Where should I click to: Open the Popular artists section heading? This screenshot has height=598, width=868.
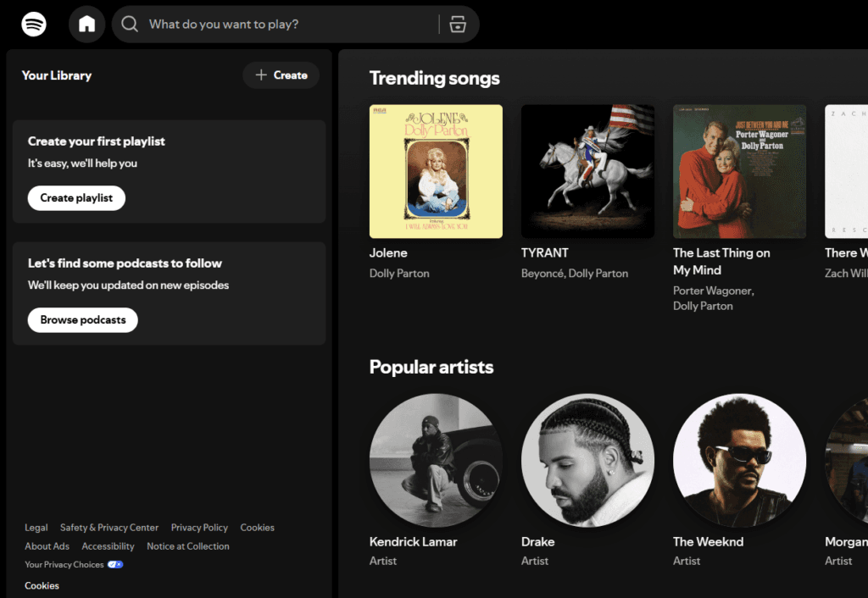(431, 367)
